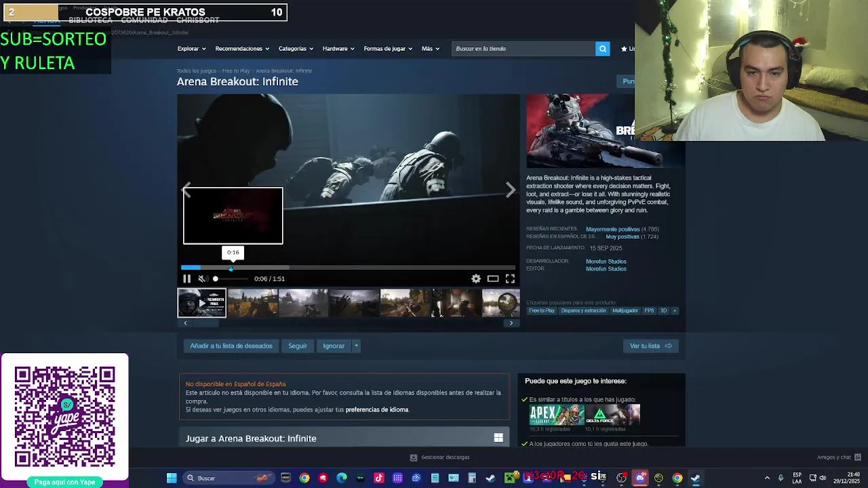Open the Apex Legends similar game image
The width and height of the screenshot is (868, 488).
click(x=557, y=415)
